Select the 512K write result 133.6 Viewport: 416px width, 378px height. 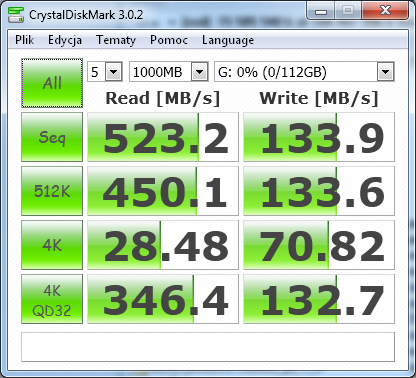[x=319, y=191]
